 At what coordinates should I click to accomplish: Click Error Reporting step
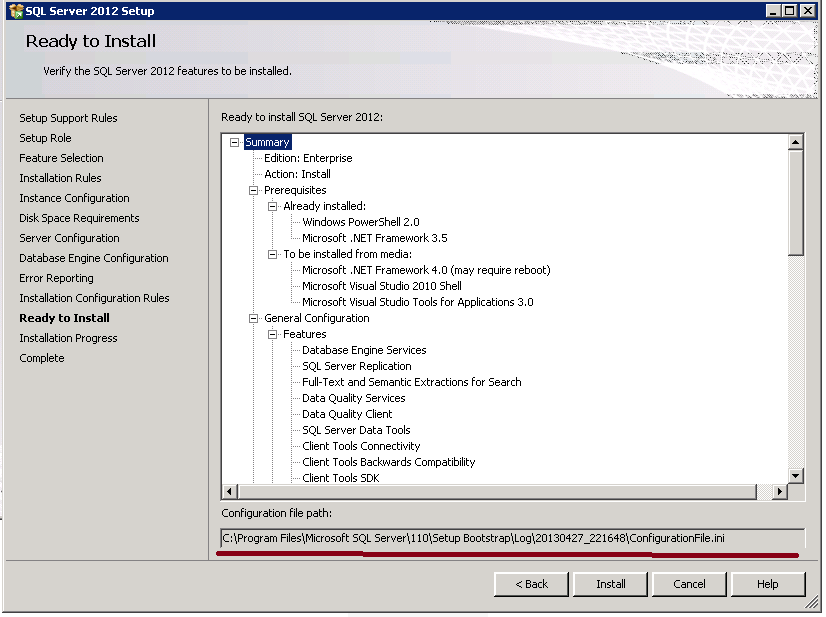(56, 278)
